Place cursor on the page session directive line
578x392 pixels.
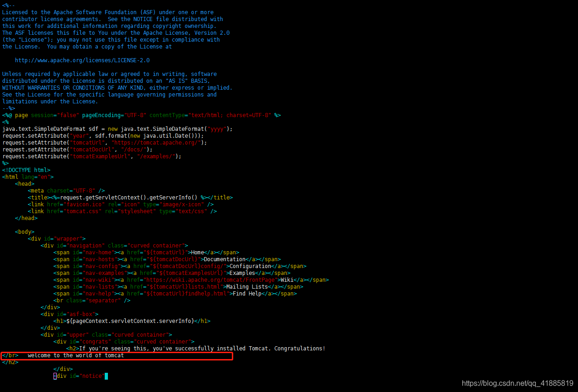coord(141,115)
